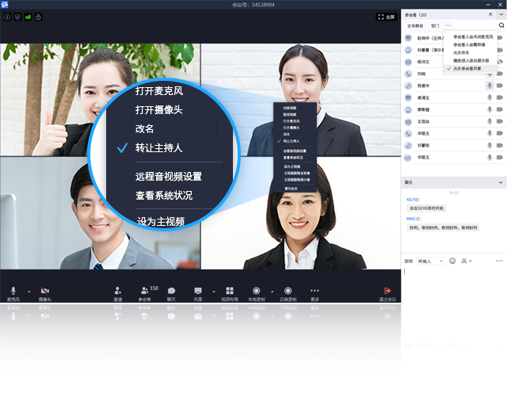Open 视频布局 video layout icon
The image size is (507, 420).
pyautogui.click(x=230, y=293)
